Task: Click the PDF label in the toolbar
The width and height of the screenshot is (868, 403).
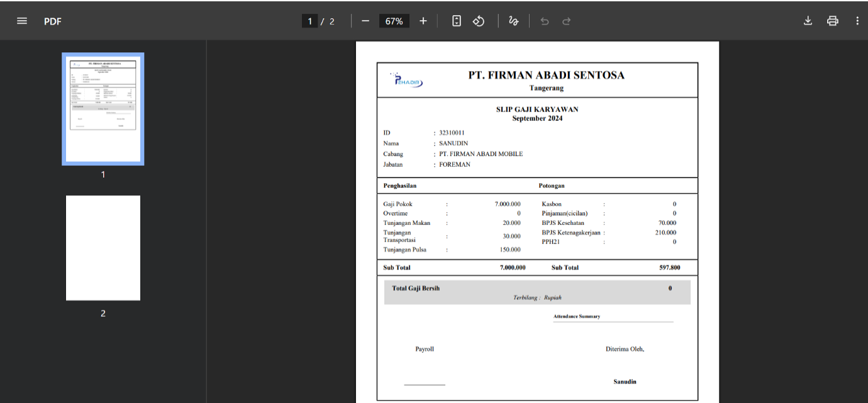Action: (x=53, y=21)
